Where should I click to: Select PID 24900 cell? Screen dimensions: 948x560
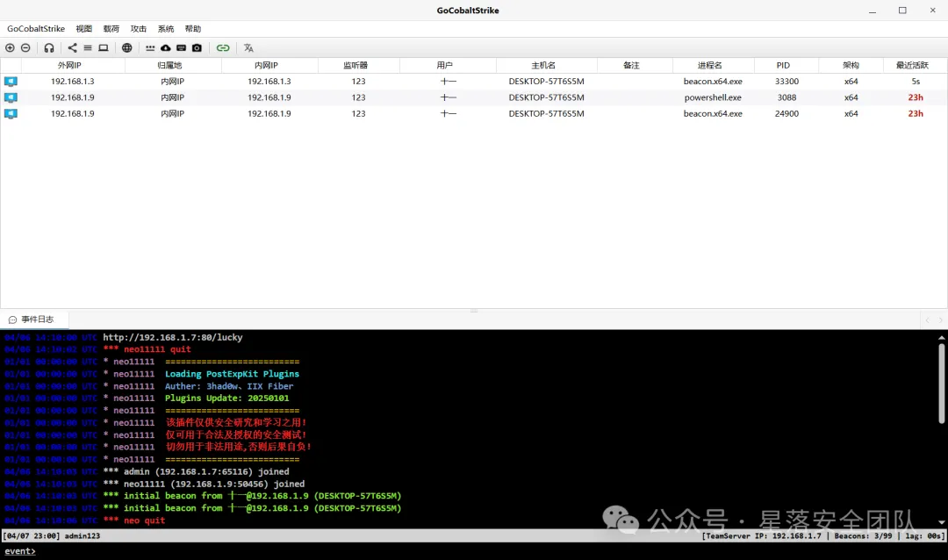786,114
